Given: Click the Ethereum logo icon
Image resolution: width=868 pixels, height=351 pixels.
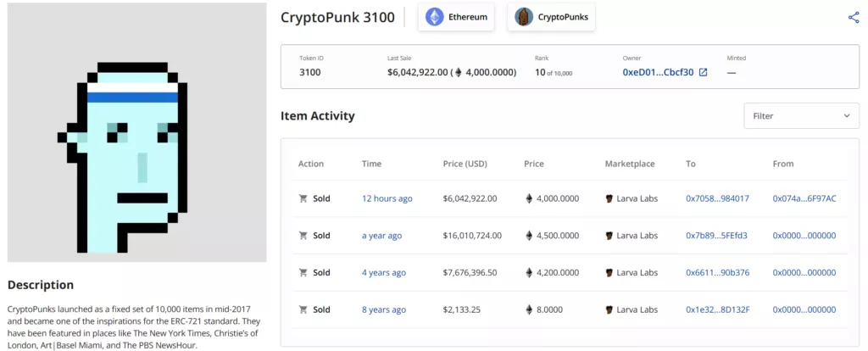Looking at the screenshot, I should (x=435, y=17).
